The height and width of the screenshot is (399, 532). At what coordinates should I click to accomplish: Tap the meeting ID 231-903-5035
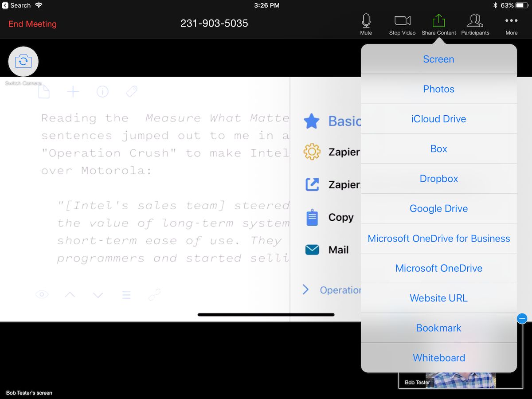pyautogui.click(x=214, y=23)
